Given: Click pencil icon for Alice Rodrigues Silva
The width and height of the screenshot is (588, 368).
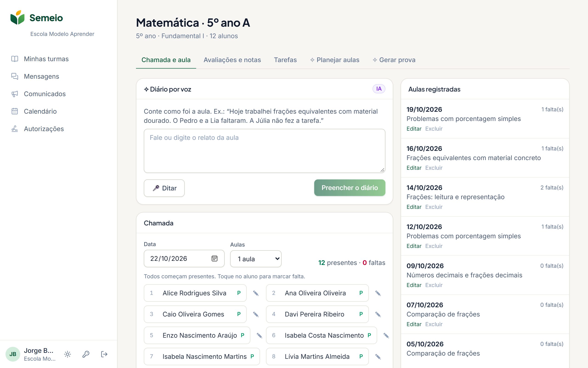Looking at the screenshot, I should [x=256, y=293].
